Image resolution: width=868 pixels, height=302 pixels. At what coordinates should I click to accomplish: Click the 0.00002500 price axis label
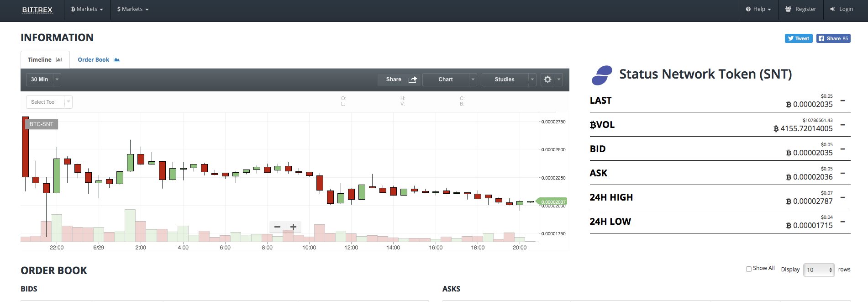click(553, 150)
